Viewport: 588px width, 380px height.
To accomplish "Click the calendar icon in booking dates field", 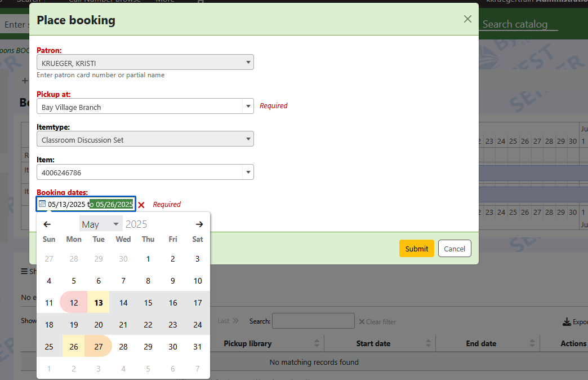I will coord(42,204).
